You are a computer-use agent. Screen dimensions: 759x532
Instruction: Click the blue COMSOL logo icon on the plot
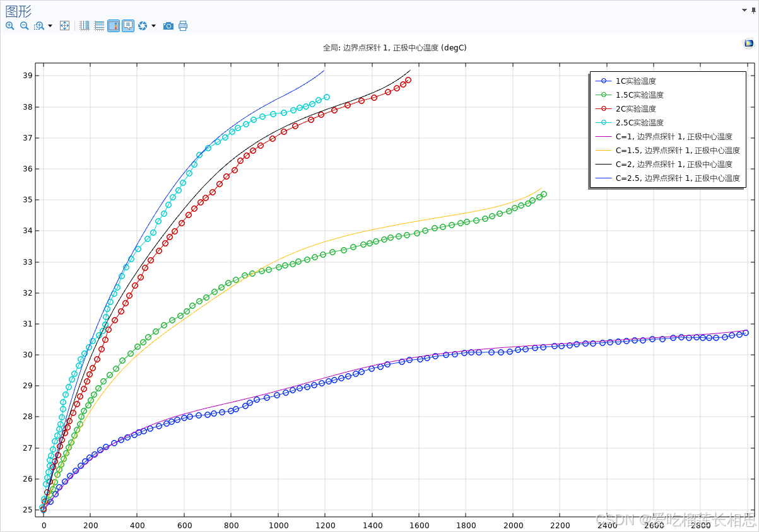coord(748,43)
